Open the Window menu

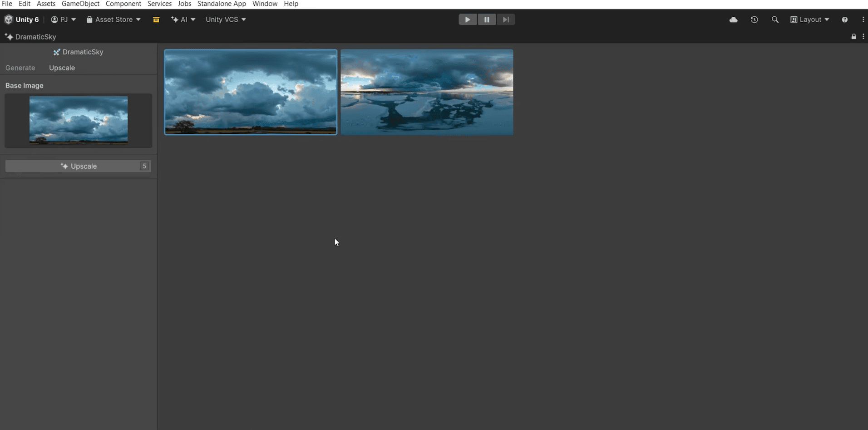click(x=265, y=4)
